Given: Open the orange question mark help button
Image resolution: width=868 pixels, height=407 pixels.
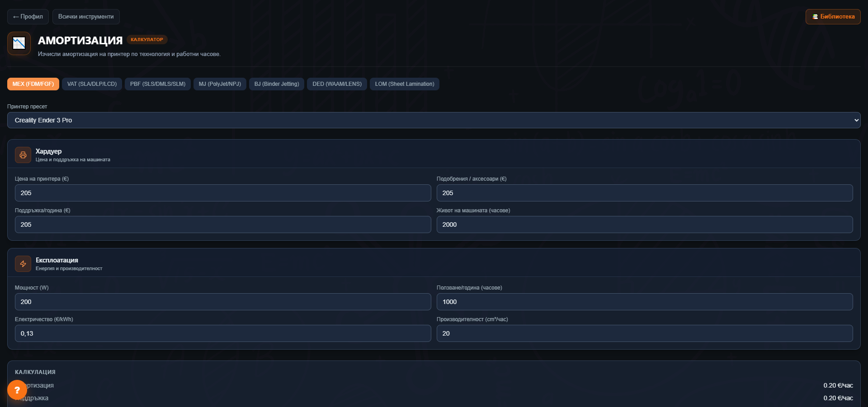Looking at the screenshot, I should pyautogui.click(x=17, y=390).
